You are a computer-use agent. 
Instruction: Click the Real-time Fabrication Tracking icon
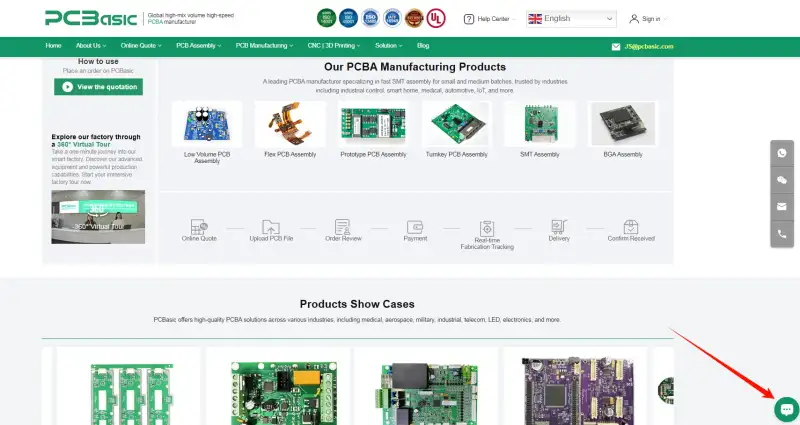[x=487, y=228]
